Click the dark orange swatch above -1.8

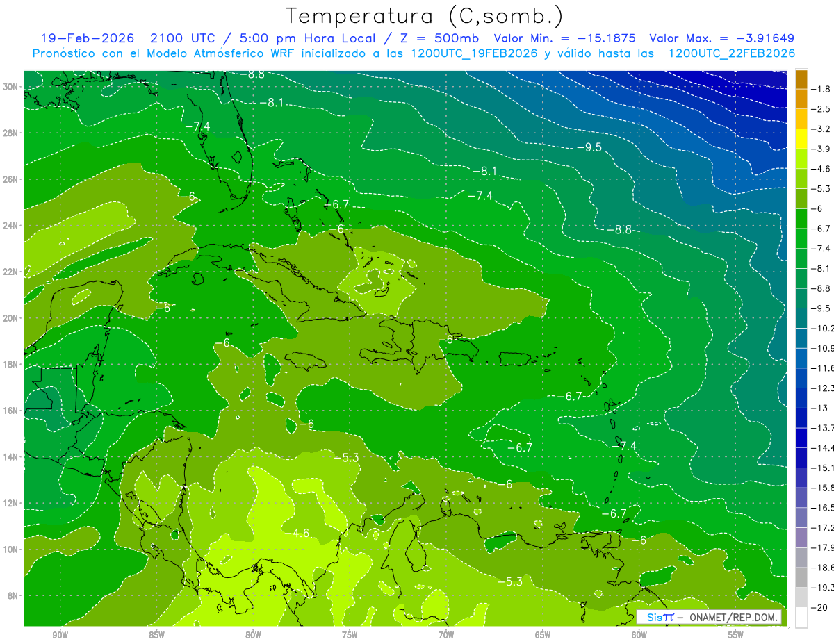point(801,79)
